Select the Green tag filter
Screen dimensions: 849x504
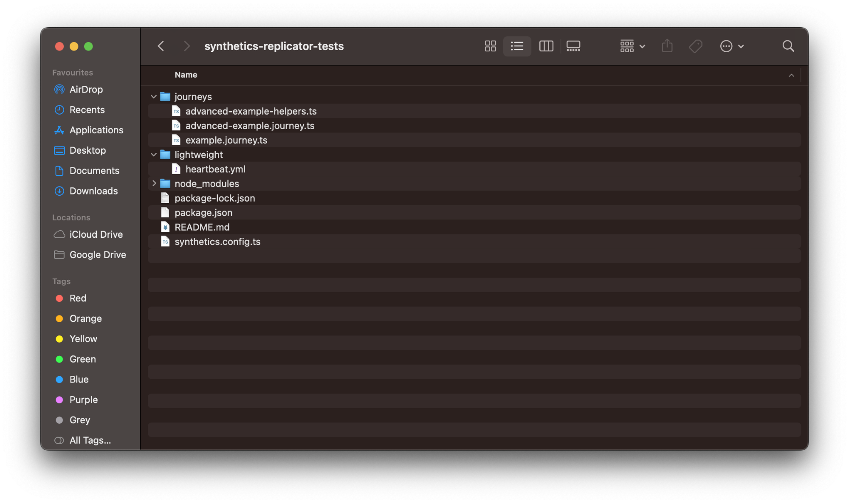(82, 358)
